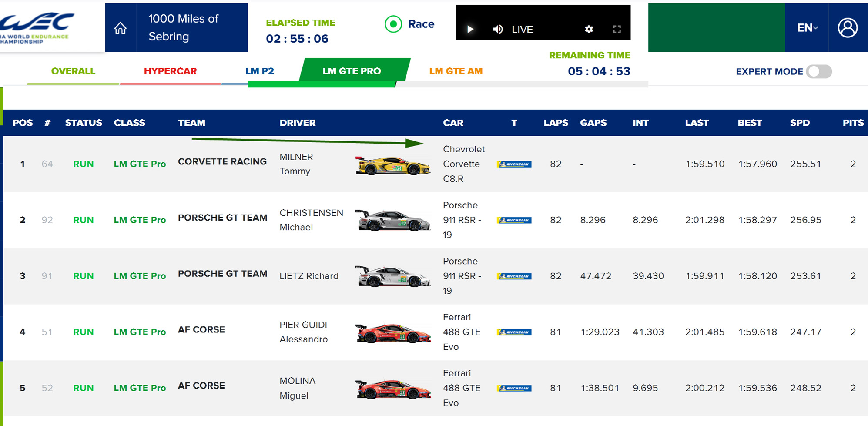Image resolution: width=868 pixels, height=426 pixels.
Task: Click the remaining time 05:04:53
Action: (599, 71)
